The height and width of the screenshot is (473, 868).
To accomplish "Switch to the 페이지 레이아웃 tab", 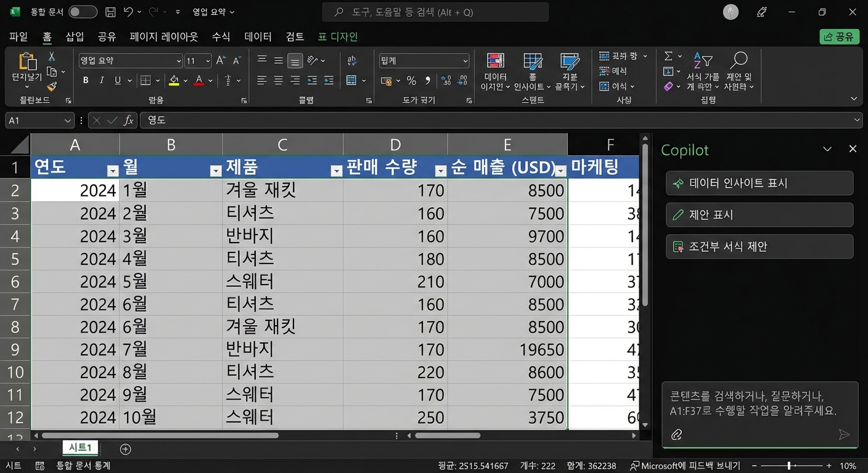I will 164,37.
